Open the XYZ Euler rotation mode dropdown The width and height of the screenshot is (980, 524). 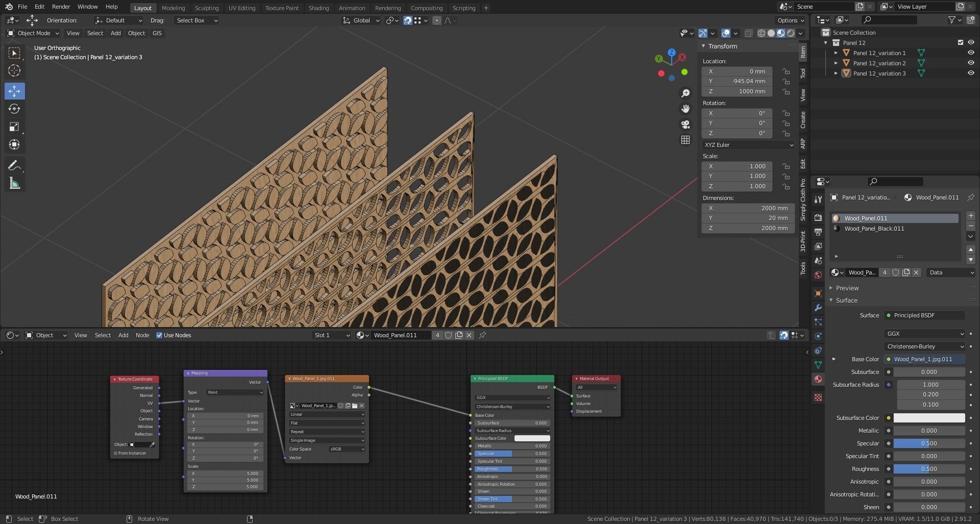pos(748,145)
